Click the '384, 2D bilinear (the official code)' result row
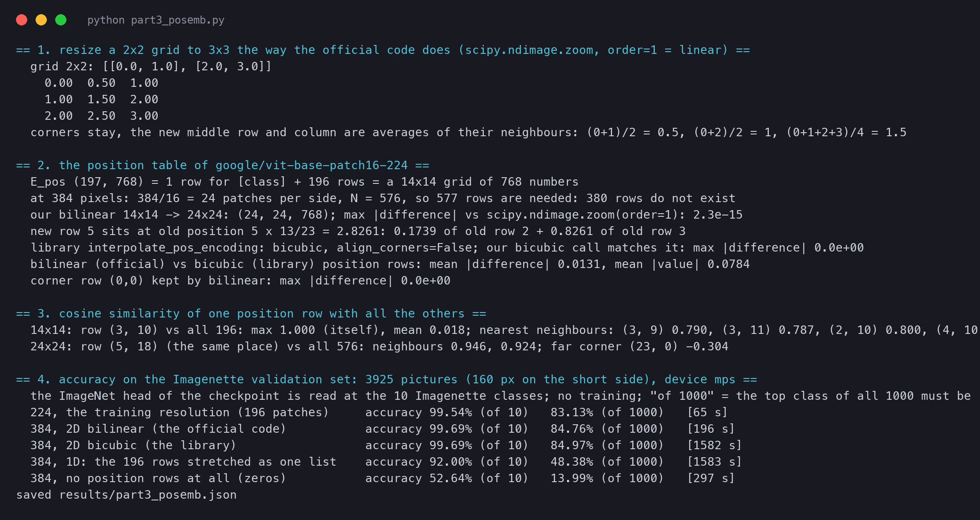Viewport: 980px width, 520px height. pyautogui.click(x=382, y=429)
